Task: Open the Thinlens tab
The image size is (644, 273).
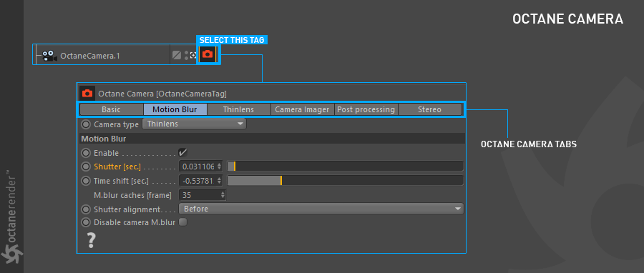Action: coord(238,109)
